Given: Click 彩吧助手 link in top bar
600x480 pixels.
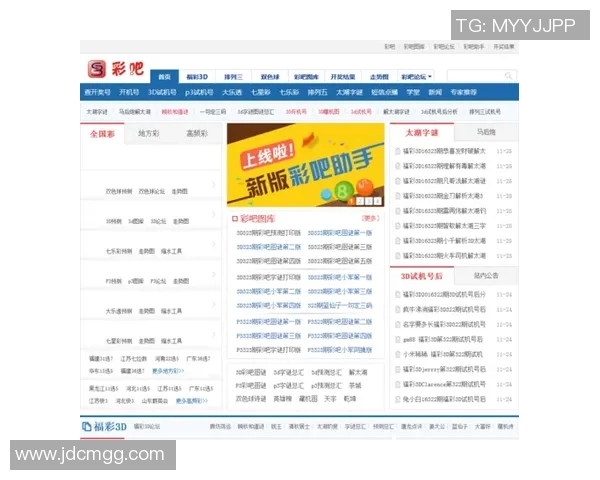Looking at the screenshot, I should [474, 47].
